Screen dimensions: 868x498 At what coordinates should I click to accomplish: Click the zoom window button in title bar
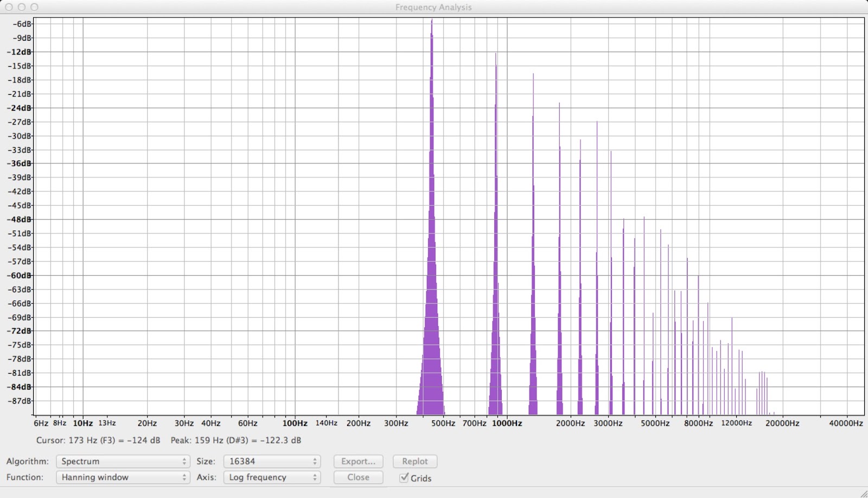pyautogui.click(x=34, y=7)
